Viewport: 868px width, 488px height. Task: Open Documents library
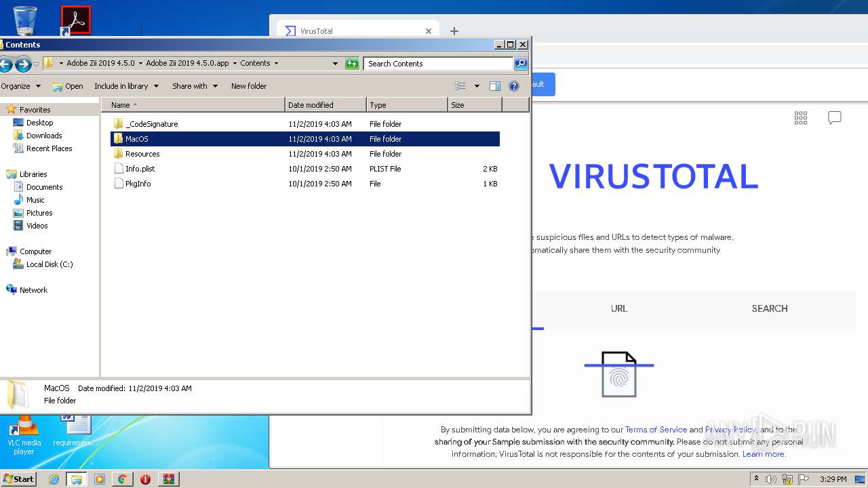(44, 187)
